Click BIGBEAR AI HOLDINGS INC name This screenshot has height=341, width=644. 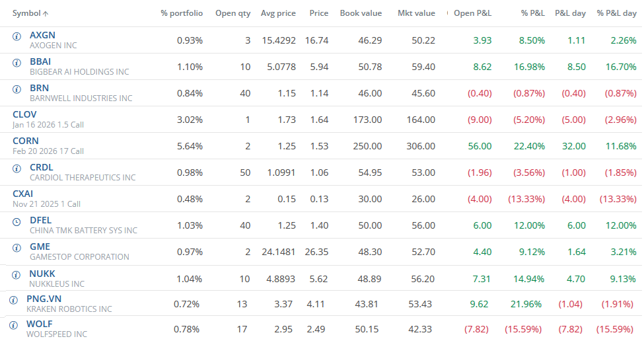coord(79,72)
